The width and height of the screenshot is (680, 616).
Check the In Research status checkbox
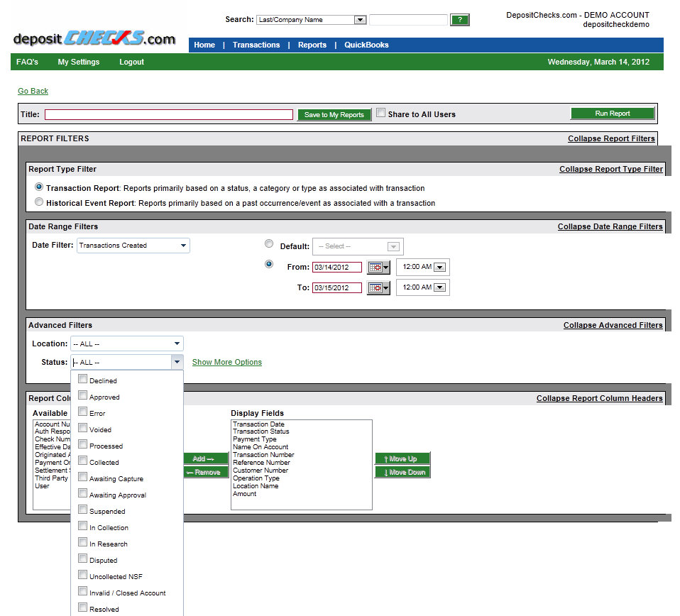[x=82, y=542]
